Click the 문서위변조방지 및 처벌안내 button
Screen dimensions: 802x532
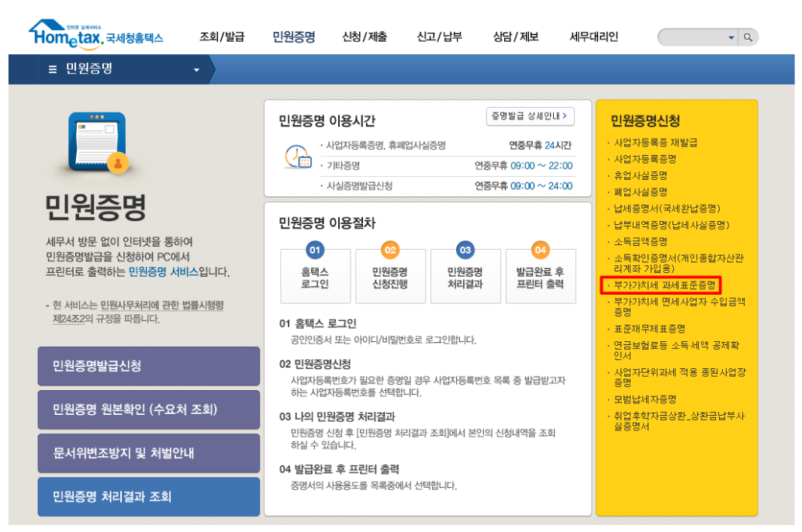pos(148,453)
